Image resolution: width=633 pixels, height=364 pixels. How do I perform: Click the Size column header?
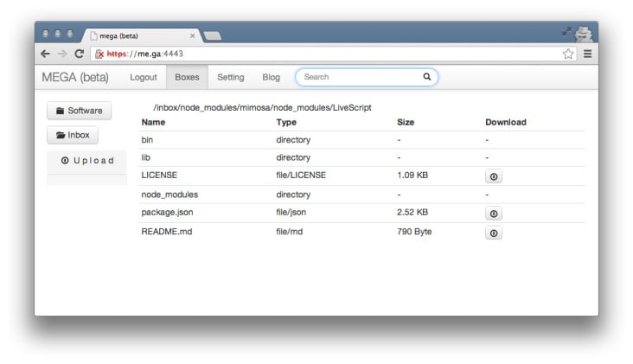click(x=406, y=122)
